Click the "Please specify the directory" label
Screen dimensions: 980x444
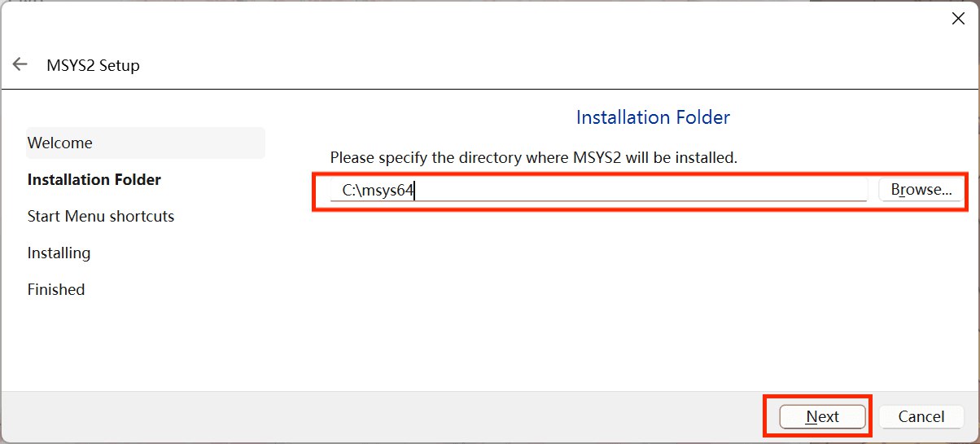click(533, 157)
